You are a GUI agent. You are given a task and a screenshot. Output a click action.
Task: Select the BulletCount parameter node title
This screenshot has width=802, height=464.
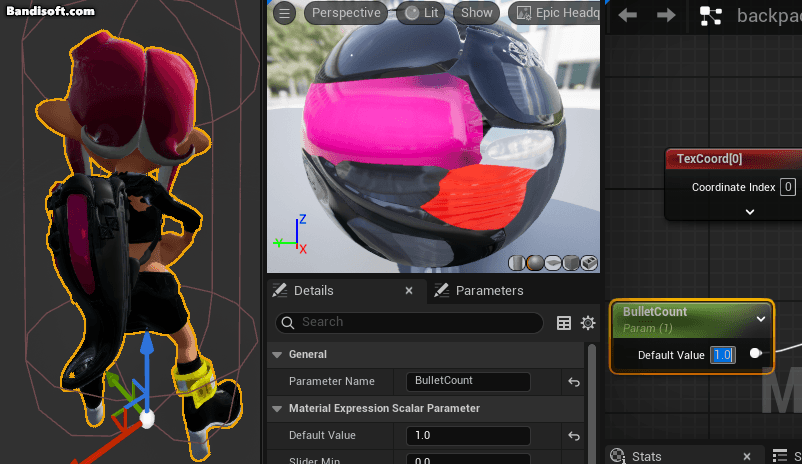655,312
